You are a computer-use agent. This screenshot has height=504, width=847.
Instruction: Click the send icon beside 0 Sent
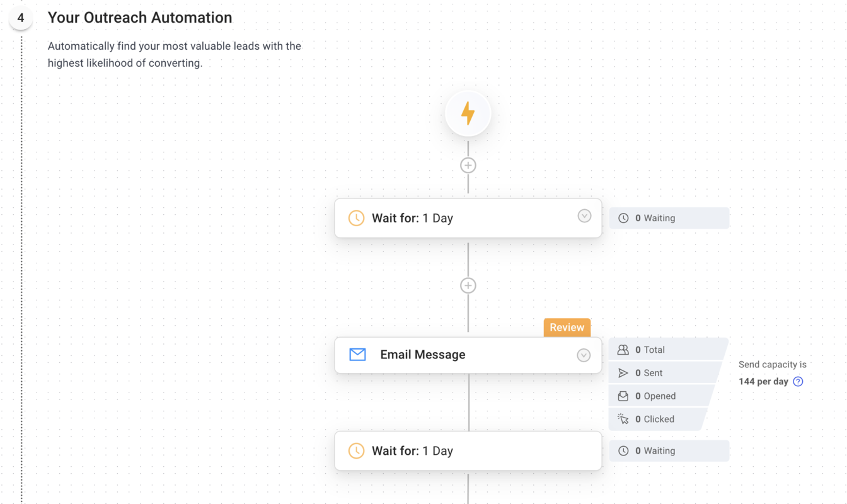coord(623,372)
